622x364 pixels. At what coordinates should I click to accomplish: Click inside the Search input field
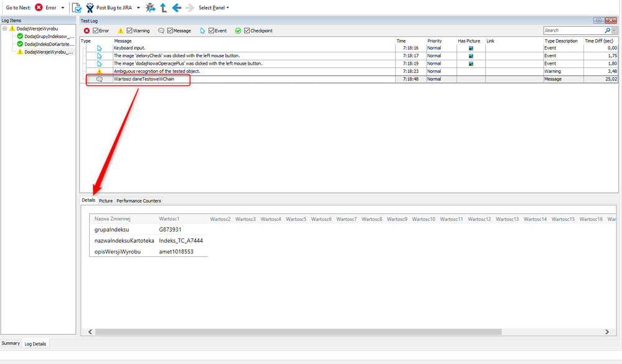pyautogui.click(x=573, y=30)
